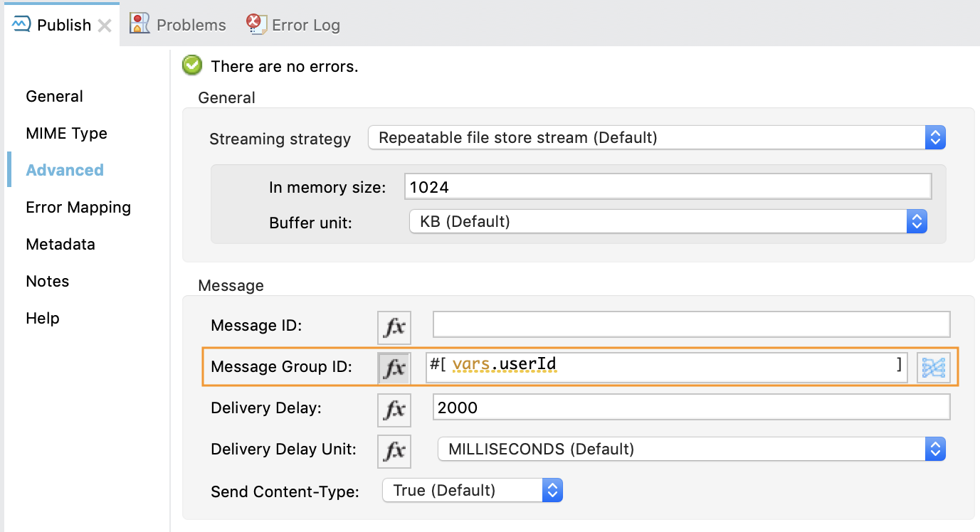Toggle fx expression mode for Message Group ID

[x=394, y=368]
